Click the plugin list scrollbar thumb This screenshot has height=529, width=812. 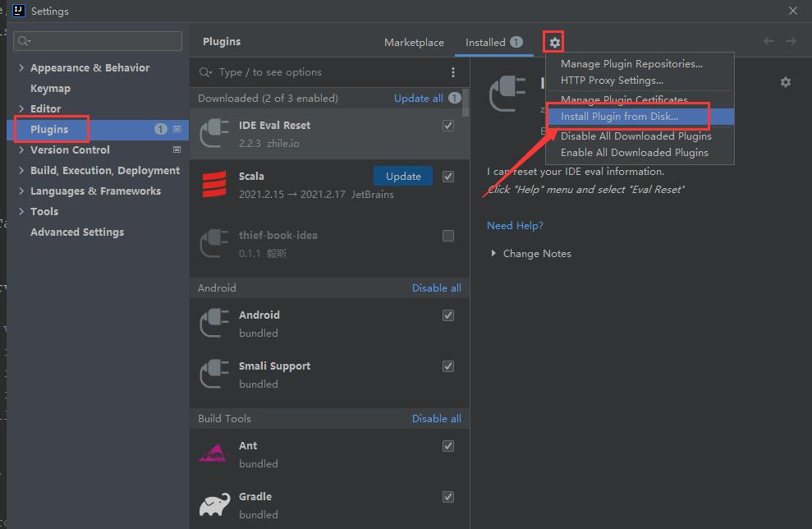465,102
